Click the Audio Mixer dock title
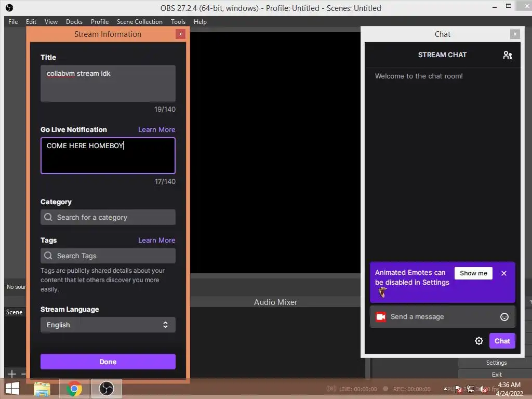532x399 pixels. (x=275, y=302)
